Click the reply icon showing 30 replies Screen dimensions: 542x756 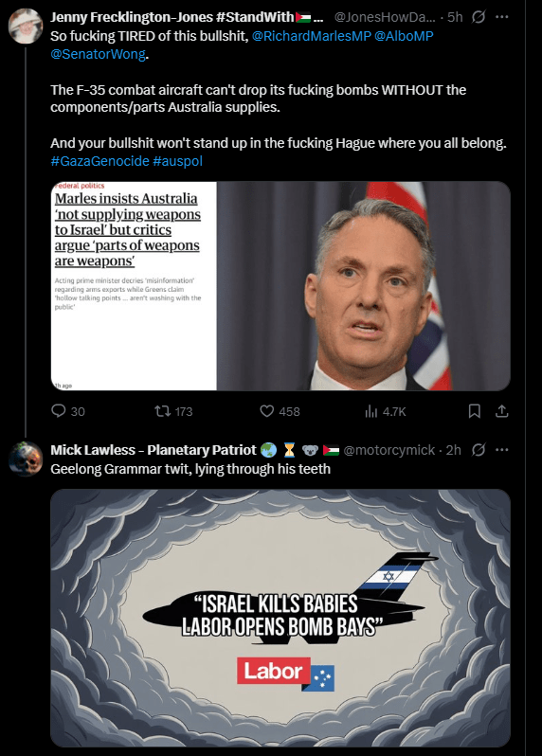click(x=59, y=411)
